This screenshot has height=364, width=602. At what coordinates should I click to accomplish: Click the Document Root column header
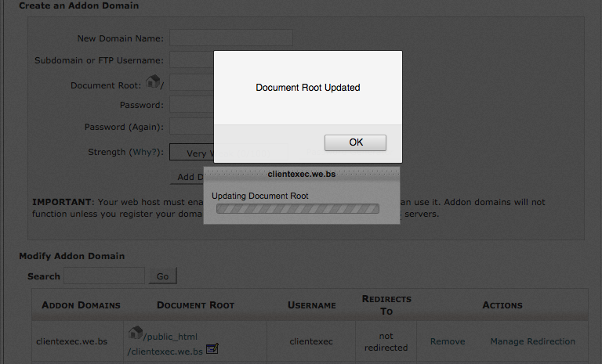[195, 305]
